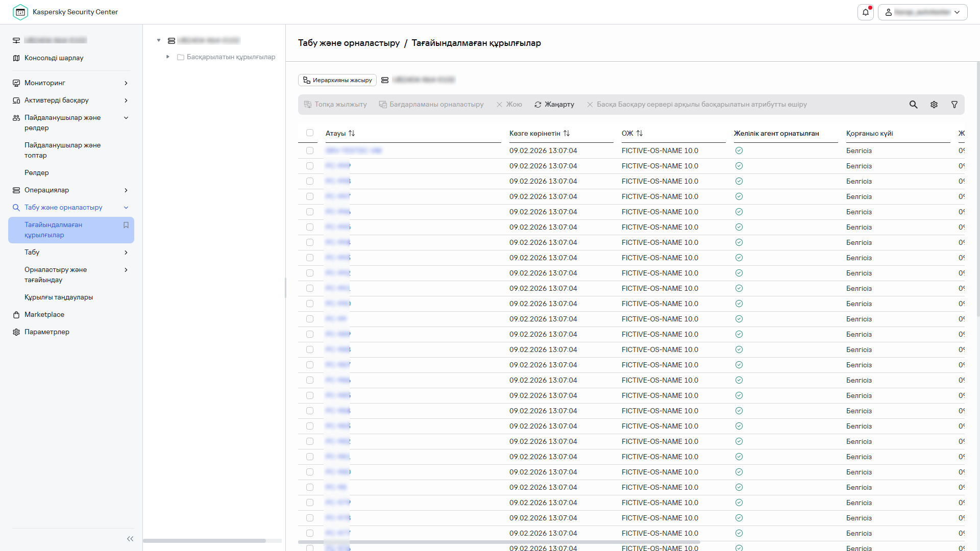
Task: Select the Рөлдер submenu item
Action: pyautogui.click(x=37, y=173)
